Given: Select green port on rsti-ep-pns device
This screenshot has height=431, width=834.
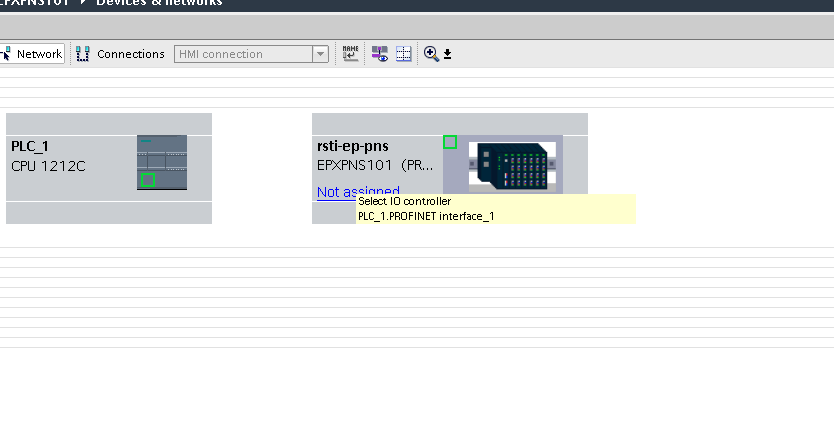Looking at the screenshot, I should click(x=450, y=142).
